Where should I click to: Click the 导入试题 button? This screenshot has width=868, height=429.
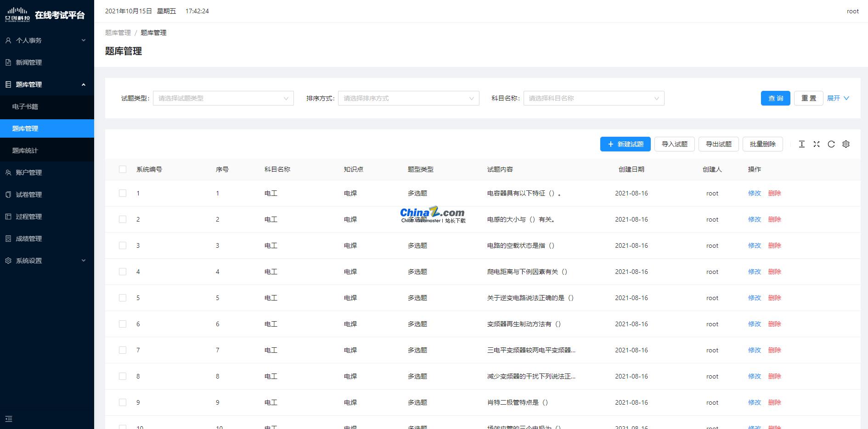pos(675,144)
